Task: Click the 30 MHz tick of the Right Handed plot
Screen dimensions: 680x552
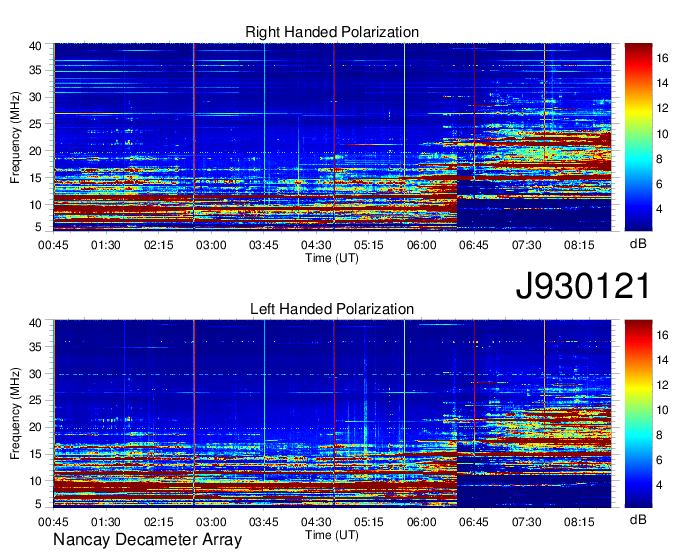Action: tap(35, 98)
